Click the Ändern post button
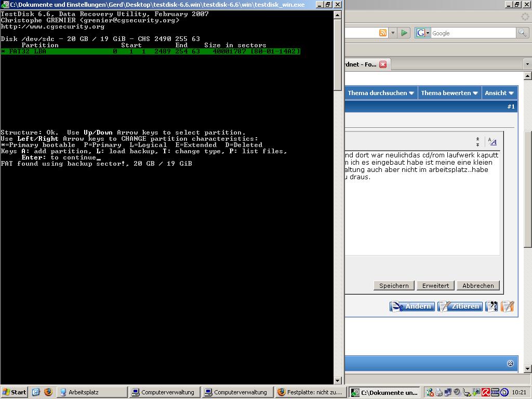This screenshot has height=399, width=532. pos(412,307)
